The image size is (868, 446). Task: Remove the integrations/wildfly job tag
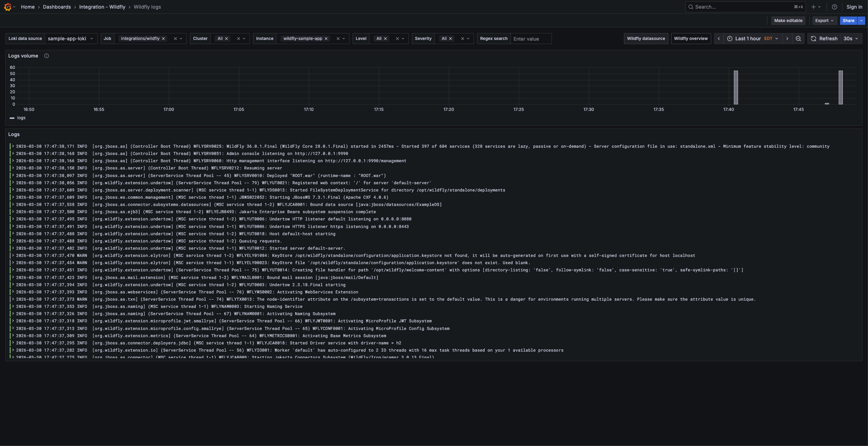tap(163, 39)
